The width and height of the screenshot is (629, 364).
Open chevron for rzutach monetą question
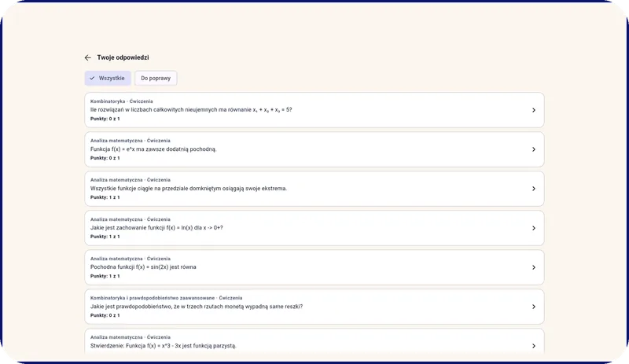pyautogui.click(x=534, y=307)
